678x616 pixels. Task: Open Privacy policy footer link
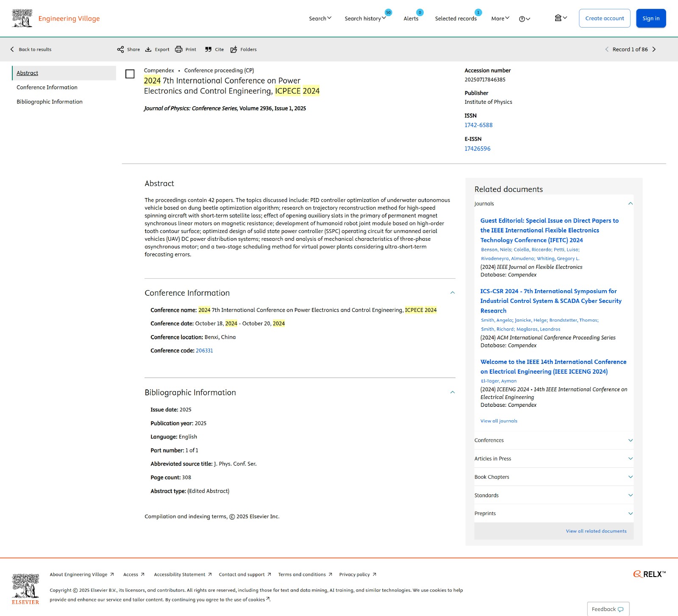pyautogui.click(x=358, y=574)
